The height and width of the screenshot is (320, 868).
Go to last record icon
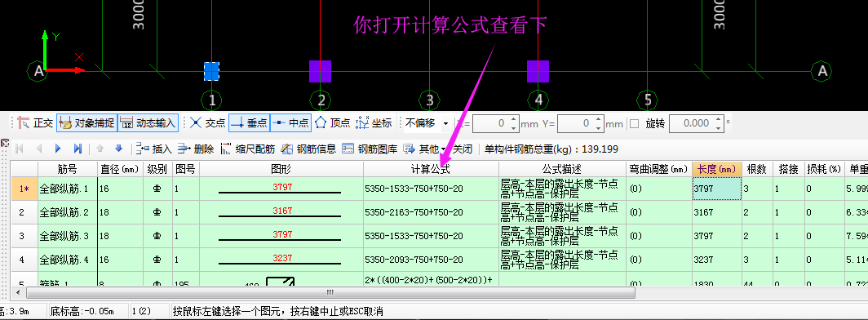(77, 149)
